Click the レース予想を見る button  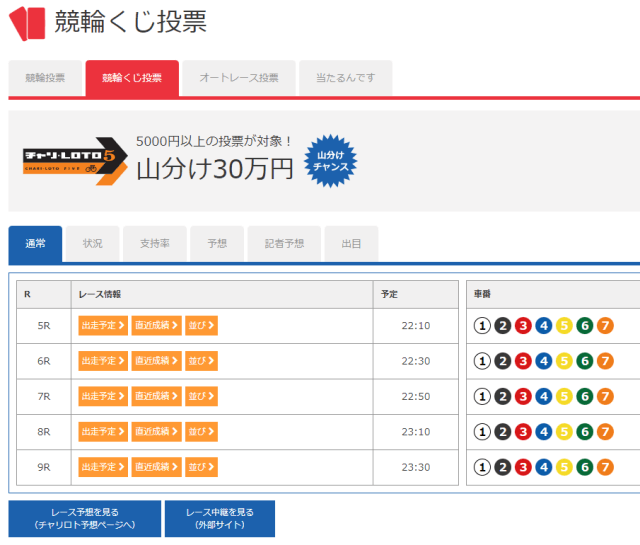point(85,518)
